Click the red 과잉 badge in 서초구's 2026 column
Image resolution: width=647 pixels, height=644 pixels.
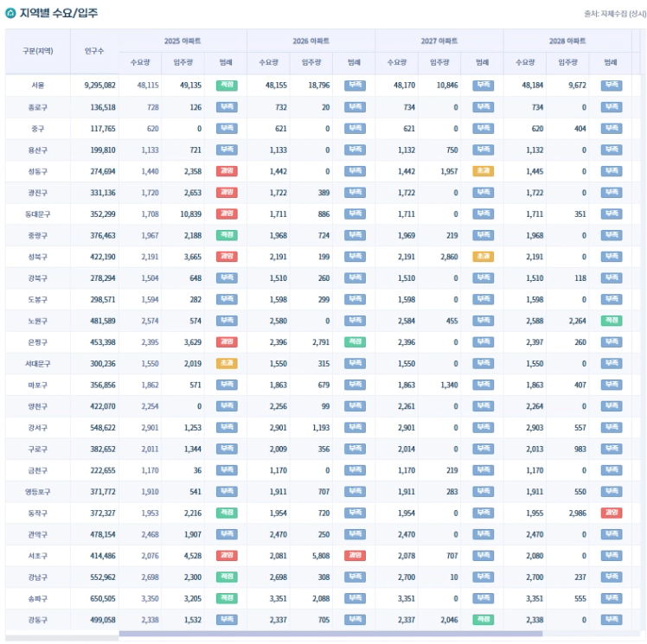[x=355, y=556]
